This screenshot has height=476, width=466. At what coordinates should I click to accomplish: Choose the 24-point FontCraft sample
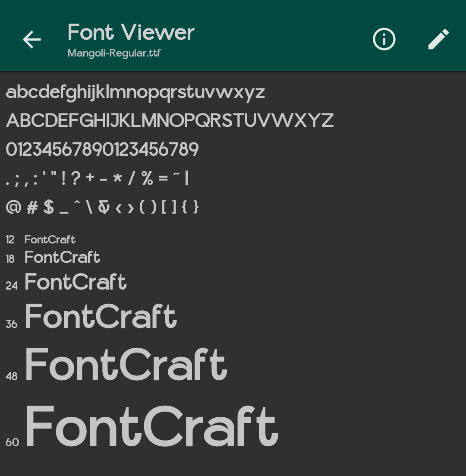pos(76,282)
